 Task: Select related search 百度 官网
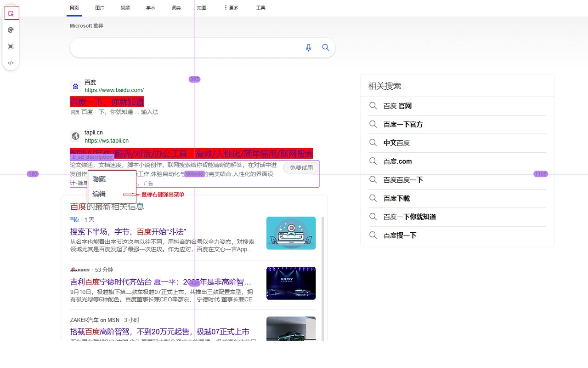tap(398, 106)
